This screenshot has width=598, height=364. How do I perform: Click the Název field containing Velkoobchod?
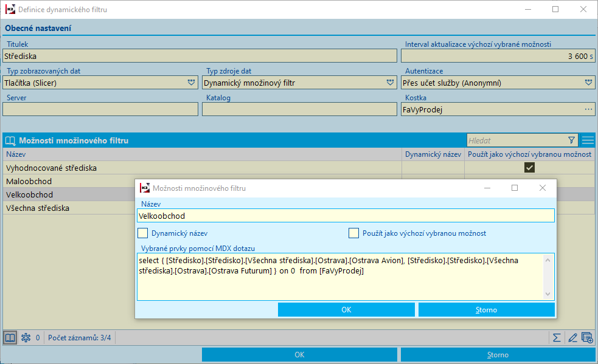pos(346,216)
